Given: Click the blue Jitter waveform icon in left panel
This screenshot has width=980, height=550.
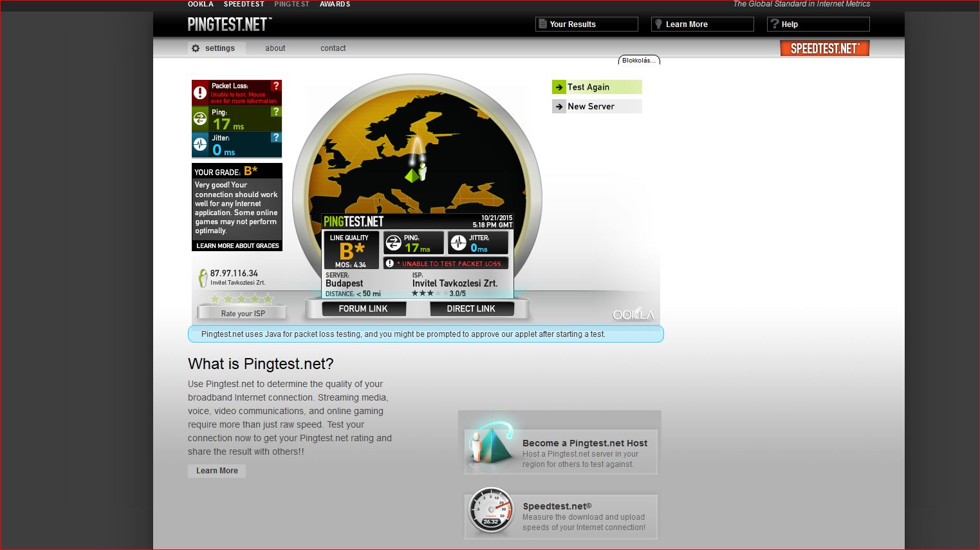Looking at the screenshot, I should [x=200, y=144].
